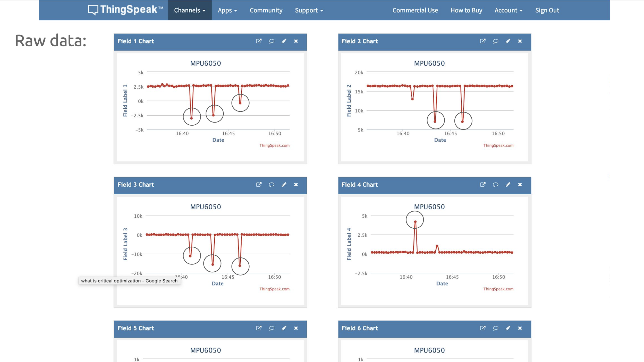
Task: Click Field 3 Chart comment bubble icon
Action: pyautogui.click(x=271, y=185)
